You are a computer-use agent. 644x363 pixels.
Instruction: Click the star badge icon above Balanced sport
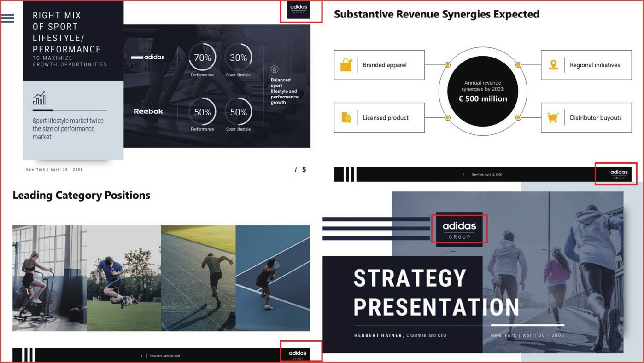pyautogui.click(x=275, y=69)
